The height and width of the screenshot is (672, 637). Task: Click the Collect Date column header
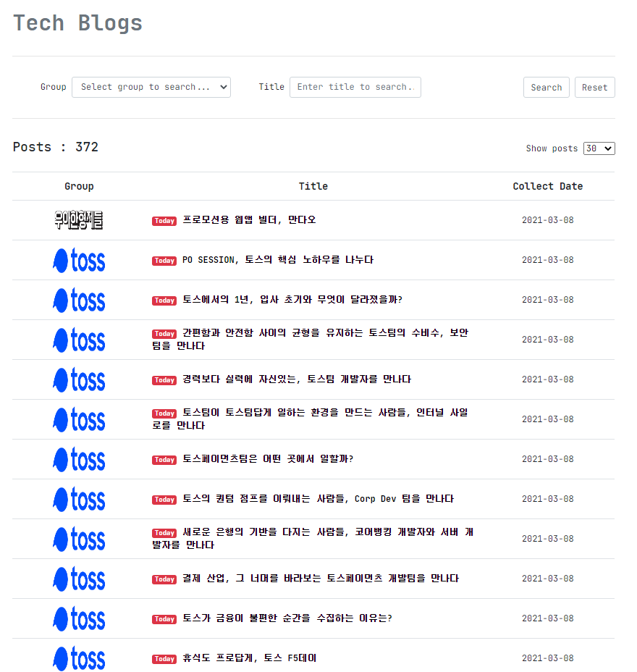coord(547,186)
